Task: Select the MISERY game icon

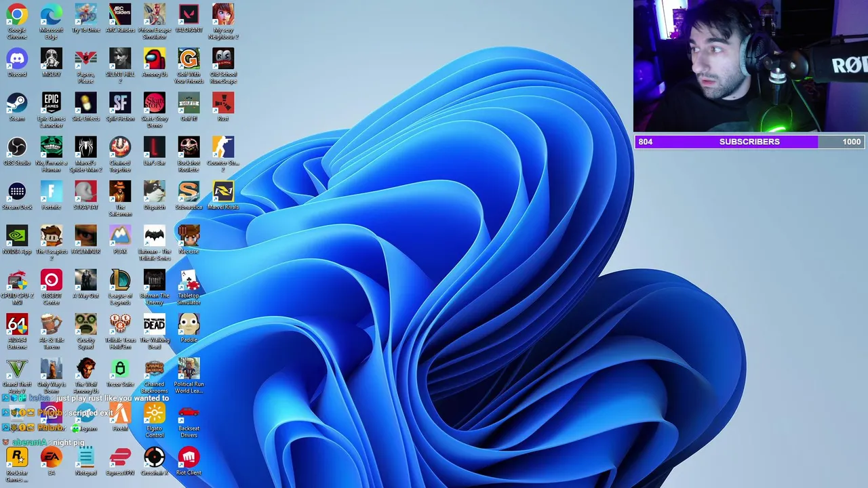Action: [x=52, y=58]
